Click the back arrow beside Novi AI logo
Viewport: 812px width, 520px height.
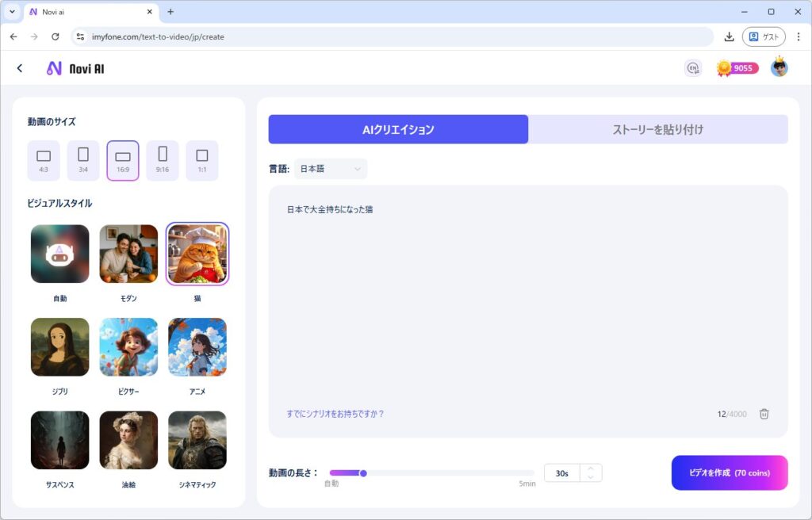[x=20, y=69]
